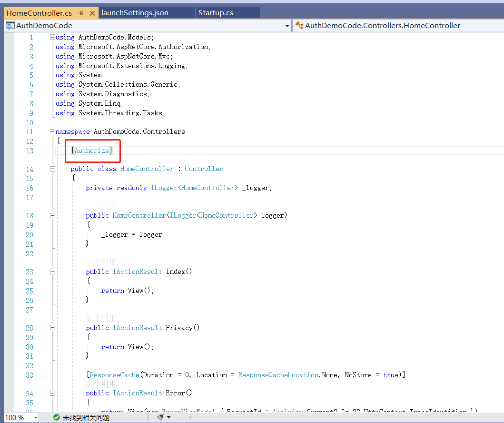The width and height of the screenshot is (504, 423).
Task: Click the Controller base class name
Action: [x=204, y=169]
